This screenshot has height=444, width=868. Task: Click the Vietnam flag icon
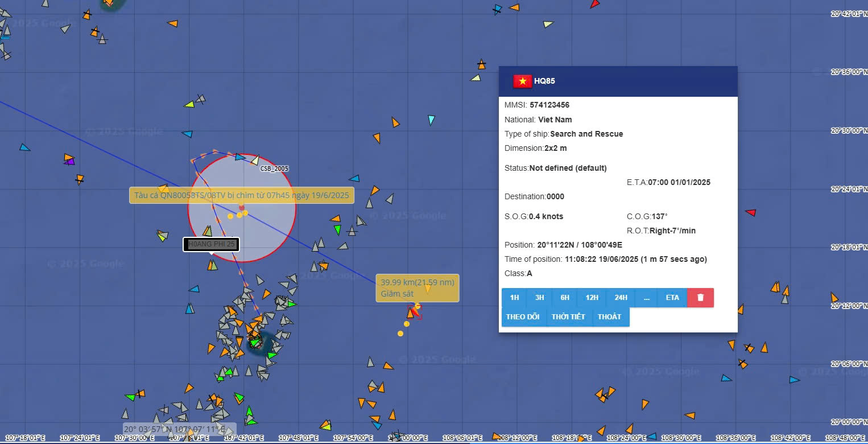tap(522, 81)
